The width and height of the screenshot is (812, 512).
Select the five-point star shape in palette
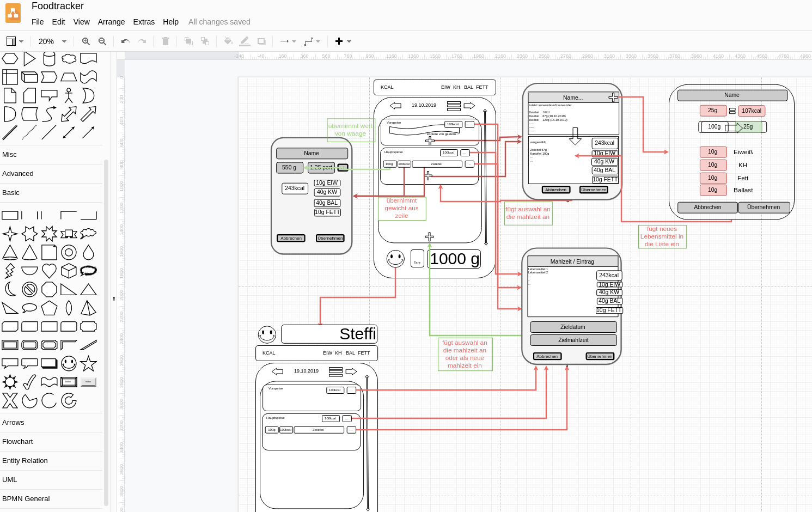[x=88, y=363]
